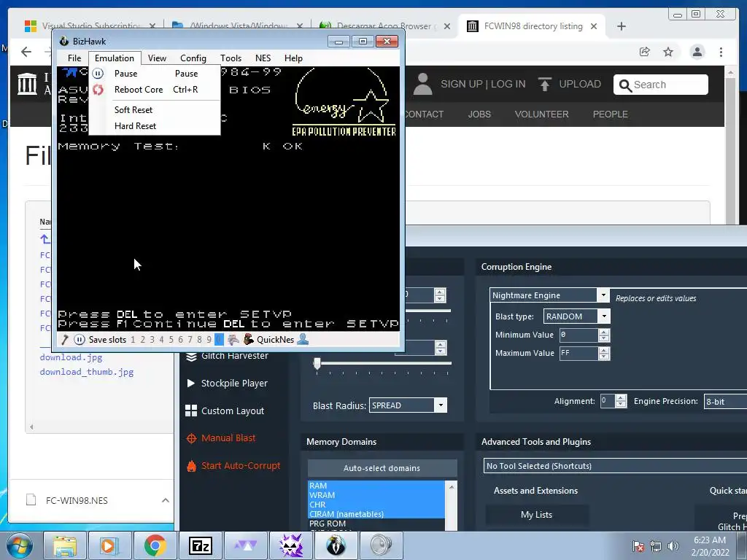Open the VOLUNTEER nav link
The image size is (747, 560).
542,114
